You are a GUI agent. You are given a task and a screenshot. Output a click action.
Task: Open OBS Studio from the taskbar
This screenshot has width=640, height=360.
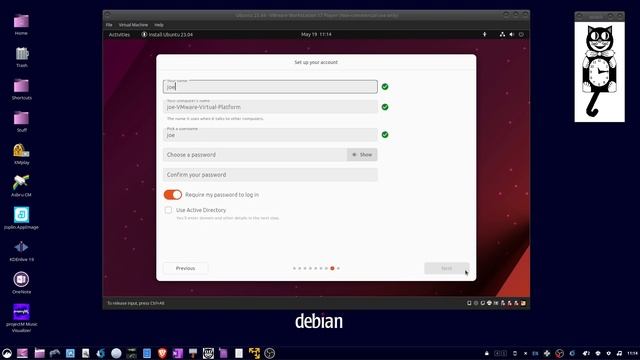pyautogui.click(x=269, y=353)
